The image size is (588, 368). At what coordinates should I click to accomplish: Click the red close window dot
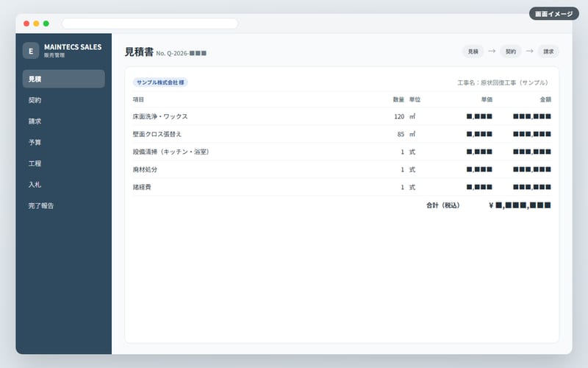click(x=26, y=24)
